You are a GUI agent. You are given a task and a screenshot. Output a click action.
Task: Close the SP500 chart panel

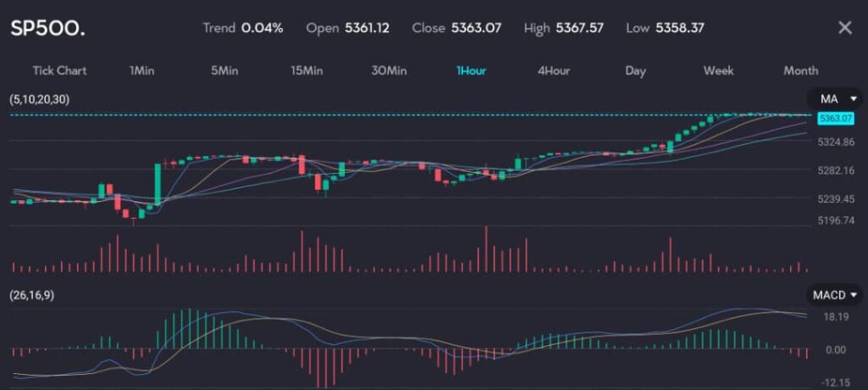click(844, 28)
